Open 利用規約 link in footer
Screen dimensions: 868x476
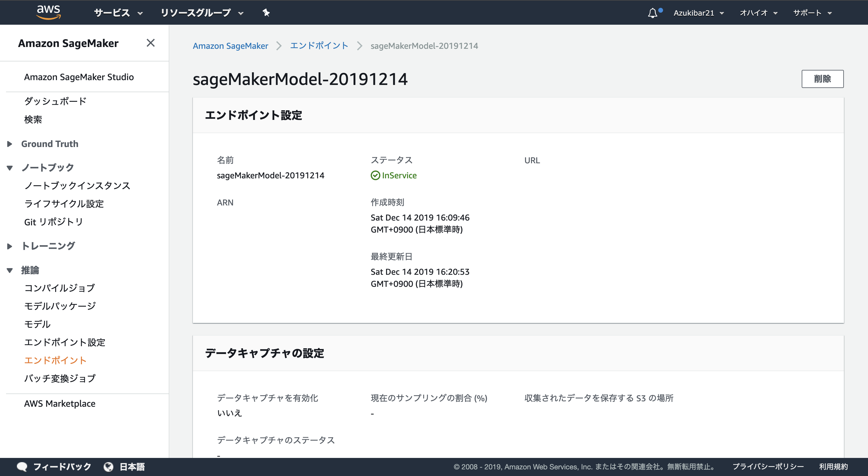[x=833, y=467]
